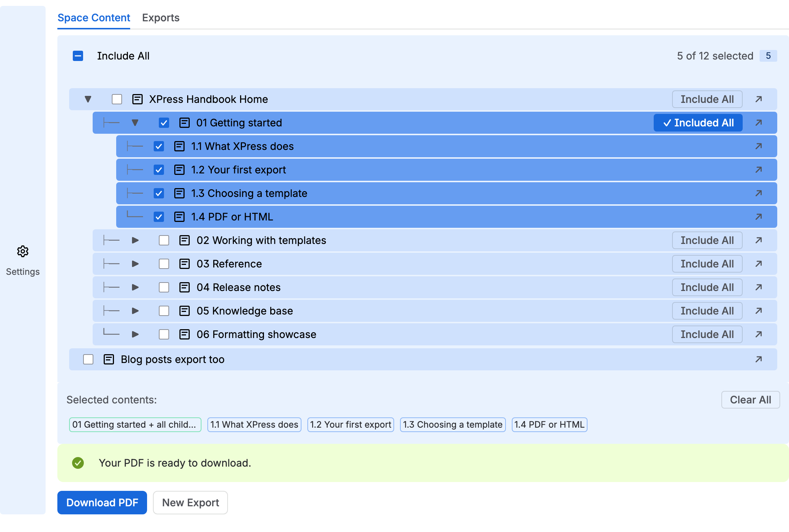Click Include All for 02 Working with templates
The width and height of the screenshot is (789, 532).
click(707, 240)
